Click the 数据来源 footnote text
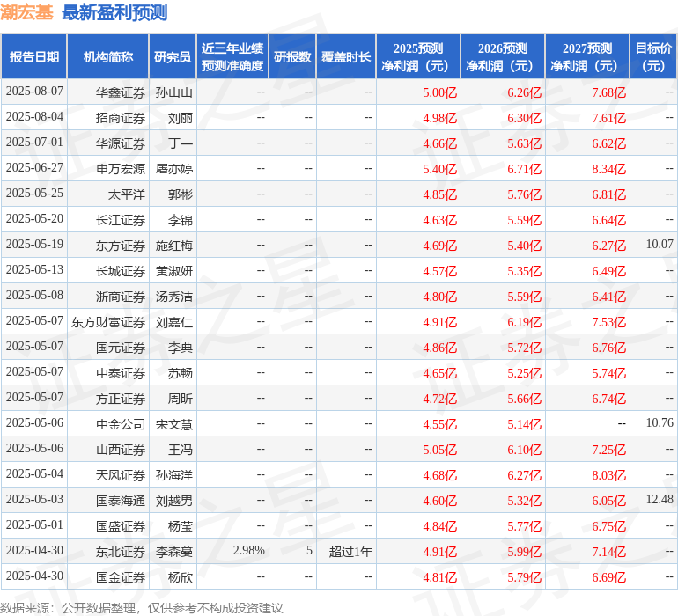Viewport: 678px width, 616px height. [x=142, y=608]
